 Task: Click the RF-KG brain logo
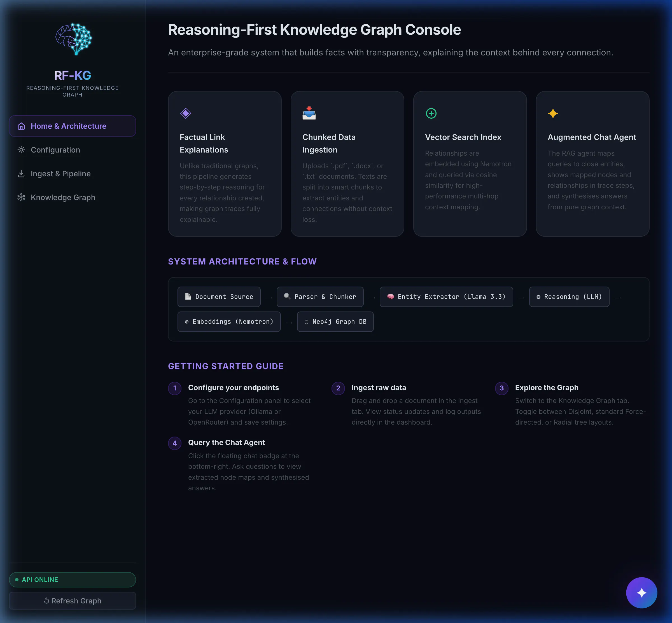click(x=73, y=39)
